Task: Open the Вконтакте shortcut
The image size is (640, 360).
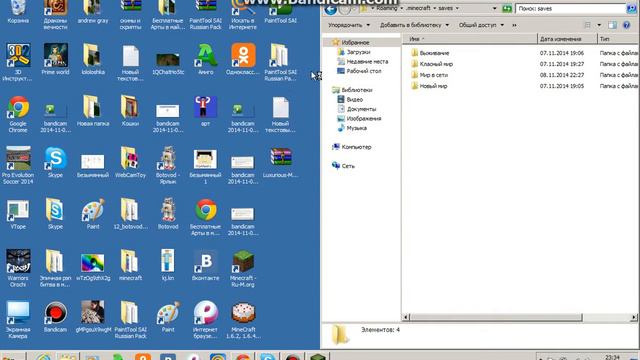Action: coord(205,265)
